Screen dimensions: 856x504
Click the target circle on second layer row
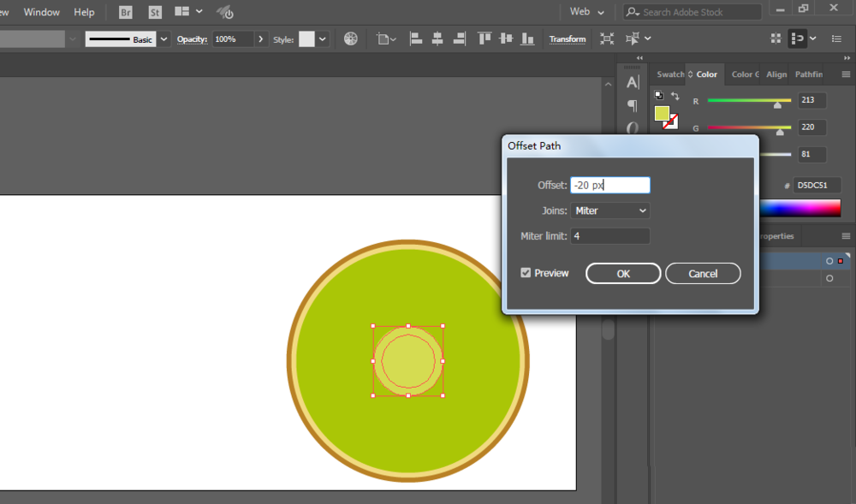pyautogui.click(x=829, y=278)
